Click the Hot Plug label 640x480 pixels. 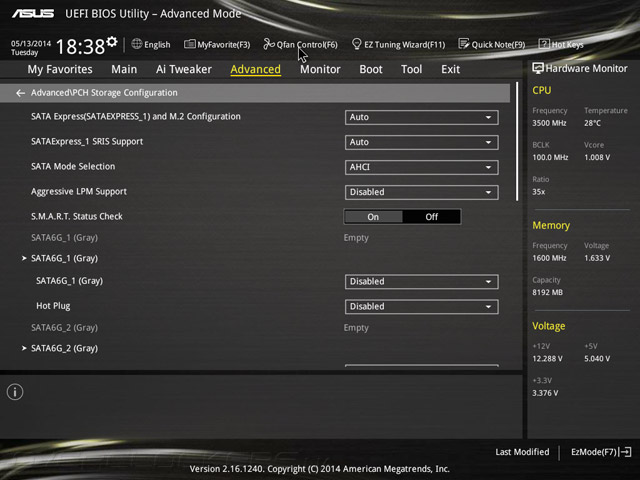[x=53, y=306]
